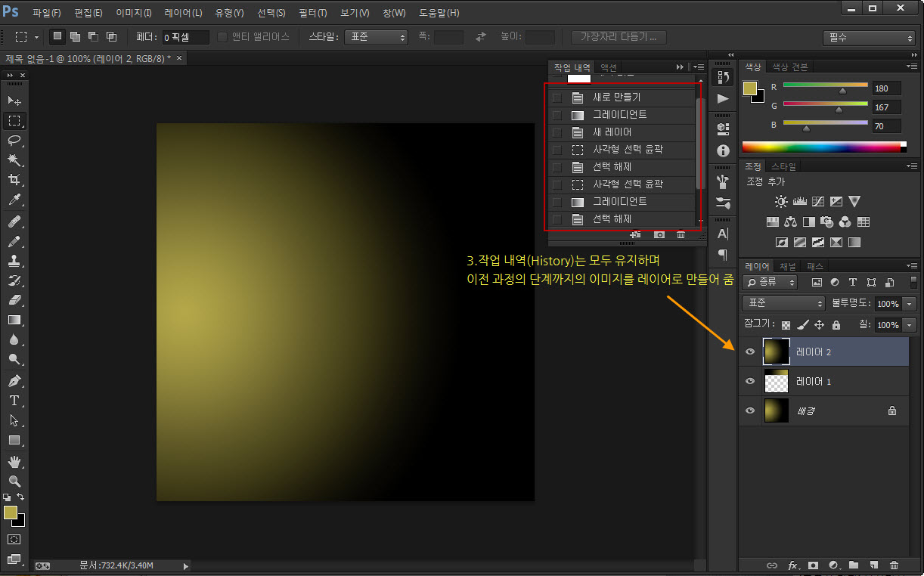Add an Invert adjustment
Screen dimensions: 924x576
(782, 243)
